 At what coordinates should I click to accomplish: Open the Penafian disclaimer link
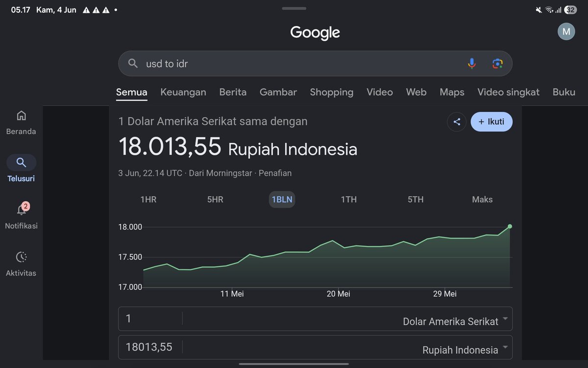click(275, 173)
